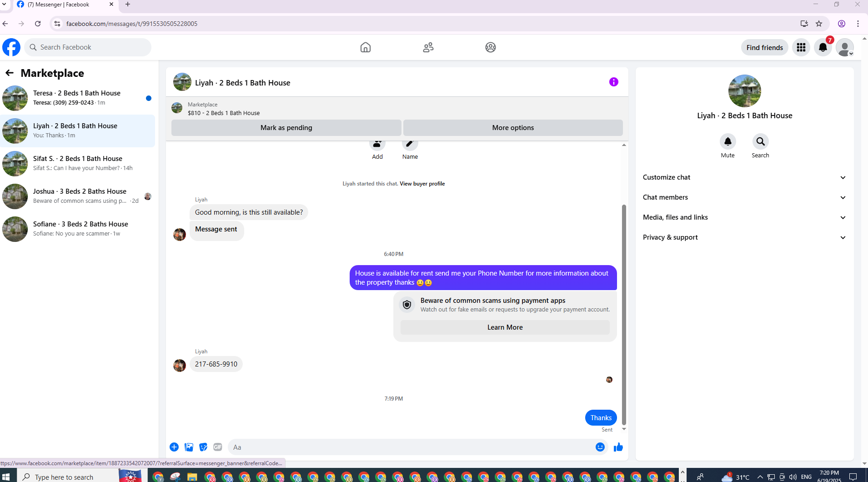
Task: Open Sofiane's 3 Beds 2 Baths House chat
Action: pos(78,229)
